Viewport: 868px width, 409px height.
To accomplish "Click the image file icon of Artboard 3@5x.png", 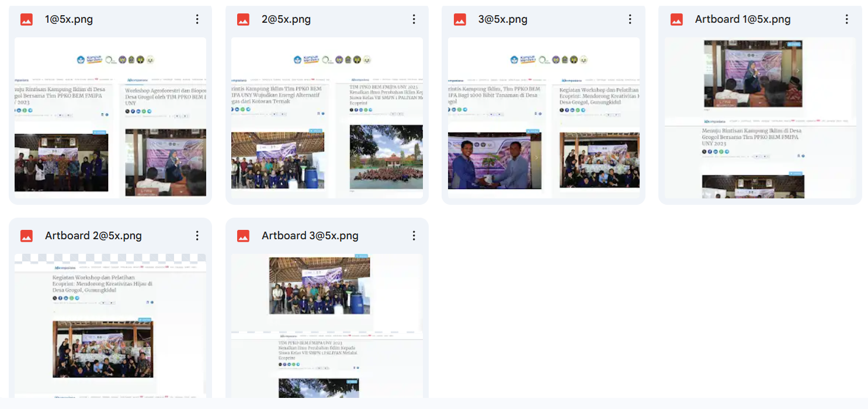I will 243,236.
